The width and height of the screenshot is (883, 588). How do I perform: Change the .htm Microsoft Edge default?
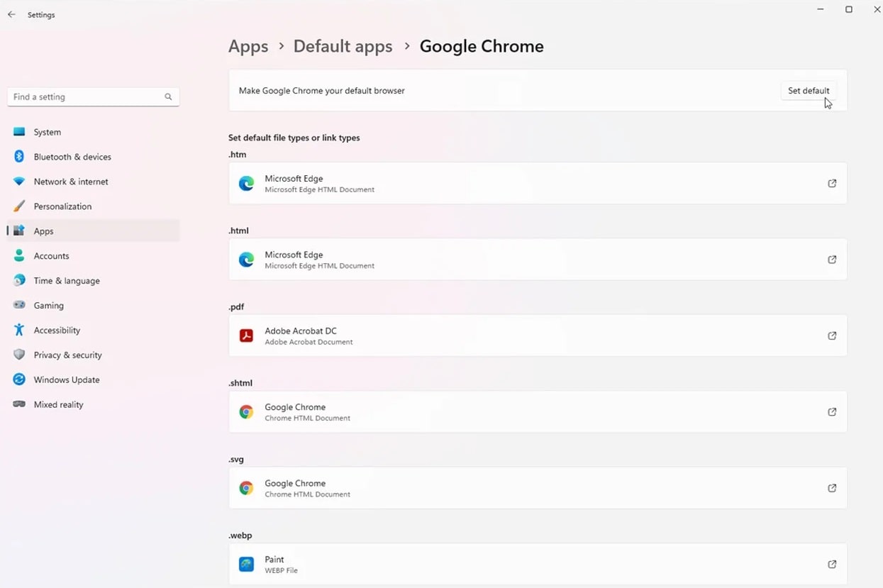538,184
